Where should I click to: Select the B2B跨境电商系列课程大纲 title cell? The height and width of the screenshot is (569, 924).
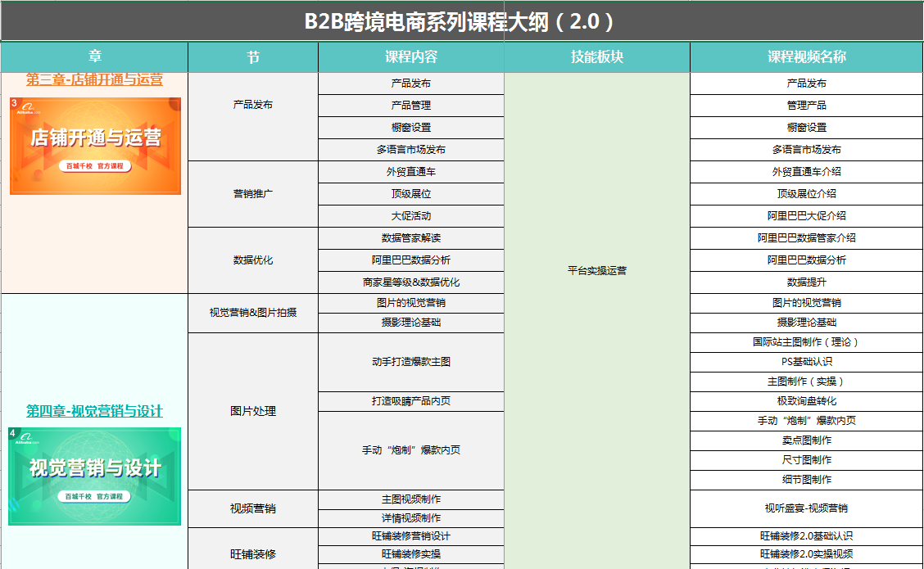click(x=461, y=22)
